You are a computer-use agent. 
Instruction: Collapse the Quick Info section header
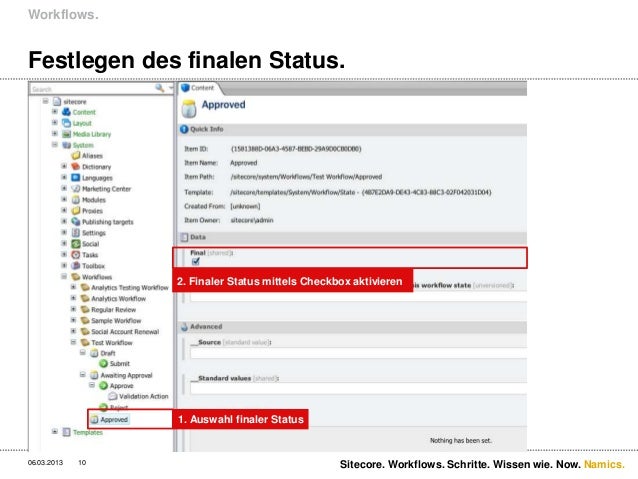click(353, 129)
